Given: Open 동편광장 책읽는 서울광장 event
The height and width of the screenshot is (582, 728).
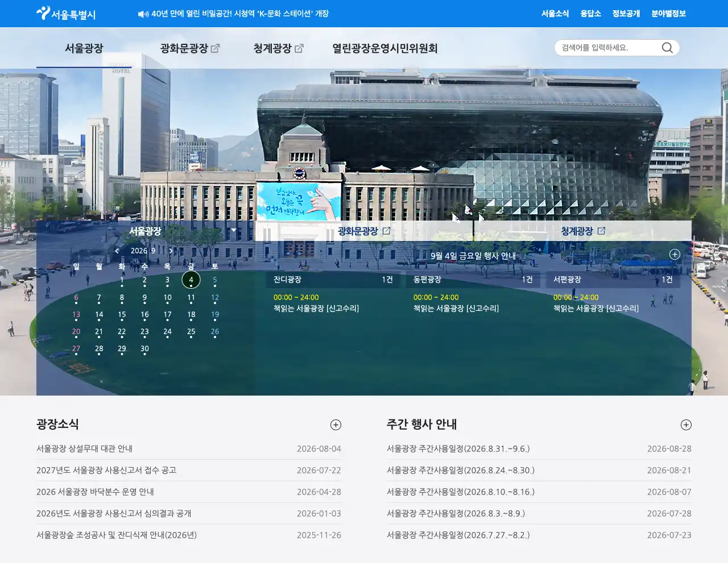Looking at the screenshot, I should point(456,309).
